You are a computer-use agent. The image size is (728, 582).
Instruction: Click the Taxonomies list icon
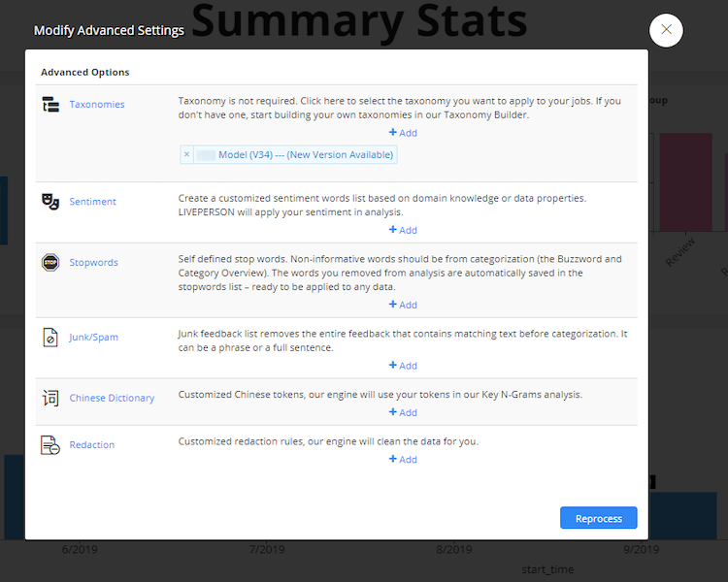pyautogui.click(x=50, y=105)
